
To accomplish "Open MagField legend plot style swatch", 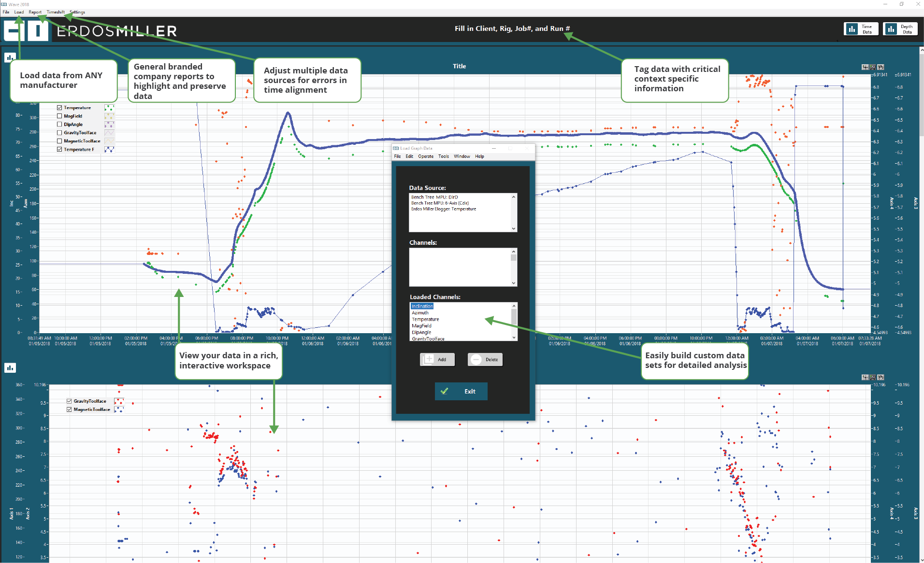I will pyautogui.click(x=110, y=116).
